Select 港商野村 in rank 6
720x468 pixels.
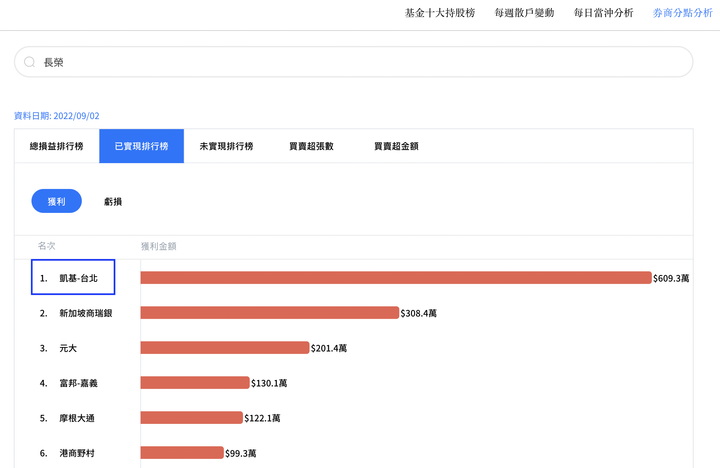click(x=77, y=453)
